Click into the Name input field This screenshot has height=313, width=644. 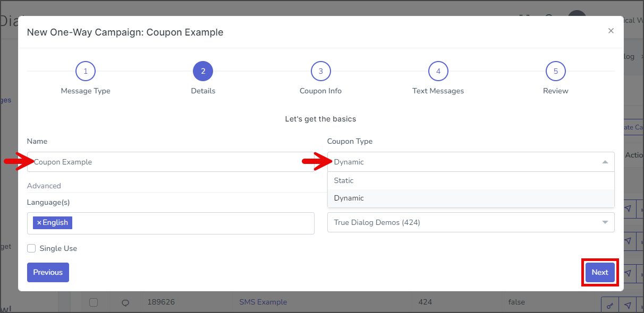171,162
